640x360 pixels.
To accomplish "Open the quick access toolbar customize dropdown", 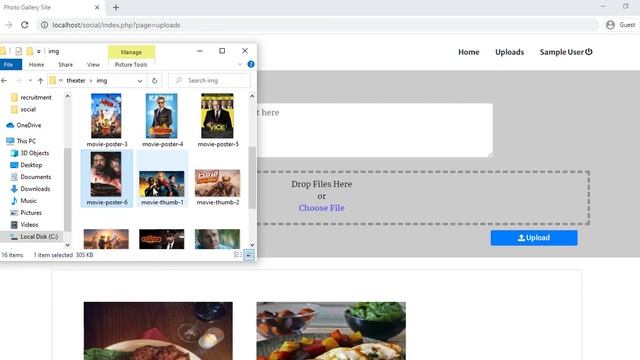I will pyautogui.click(x=39, y=51).
